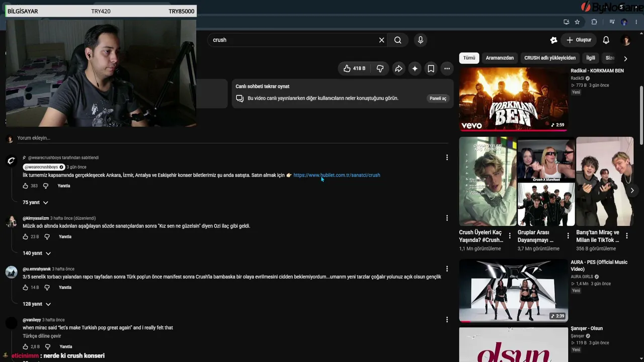
Task: Open the Chrome profile avatar
Action: click(x=624, y=22)
